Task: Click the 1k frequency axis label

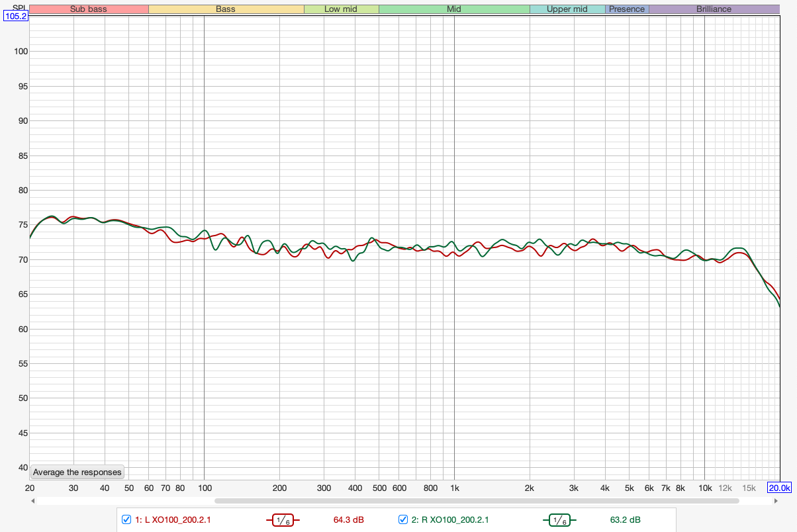Action: coord(455,488)
